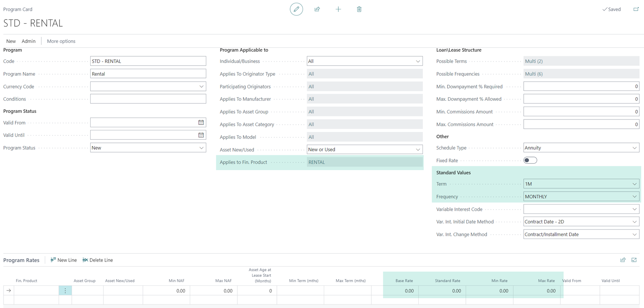Click the Max. Commissions Amount field
Image resolution: width=644 pixels, height=308 pixels.
click(x=581, y=125)
